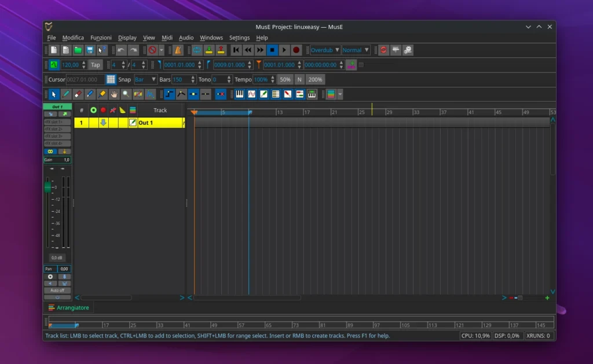Set zoom to 200% with the zoom button
The image size is (593, 364).
pos(315,79)
